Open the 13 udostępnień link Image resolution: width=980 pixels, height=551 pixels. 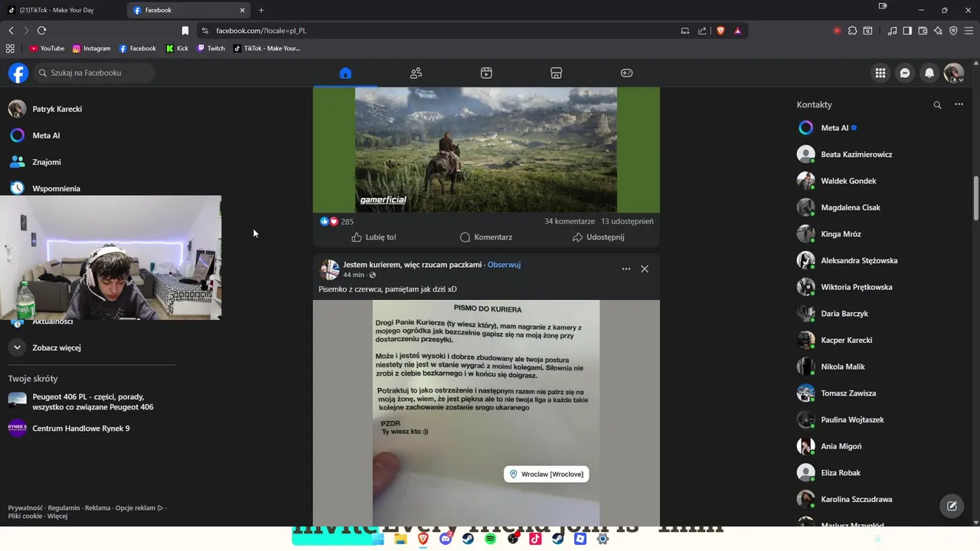[627, 221]
